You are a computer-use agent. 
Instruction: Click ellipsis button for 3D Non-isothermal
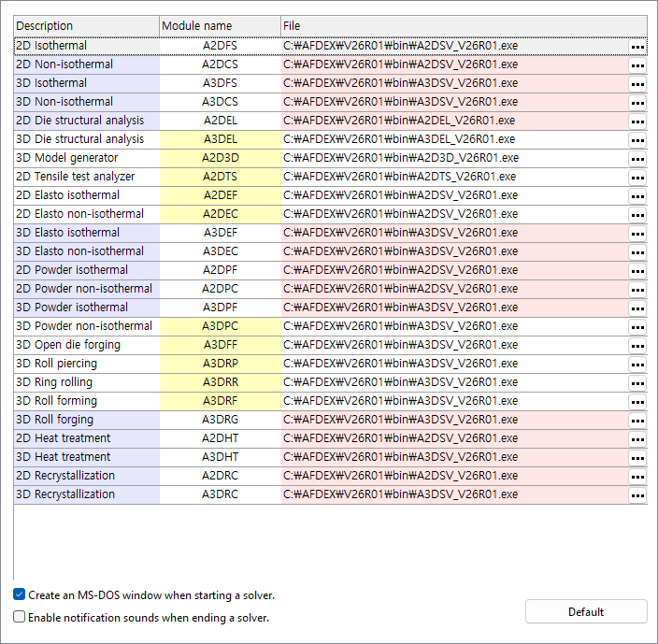(637, 103)
